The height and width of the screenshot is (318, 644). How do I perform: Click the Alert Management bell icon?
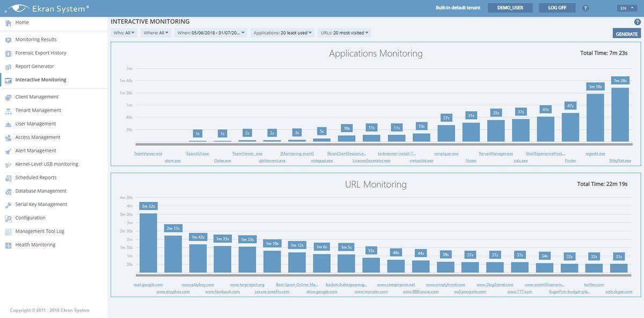coord(8,151)
